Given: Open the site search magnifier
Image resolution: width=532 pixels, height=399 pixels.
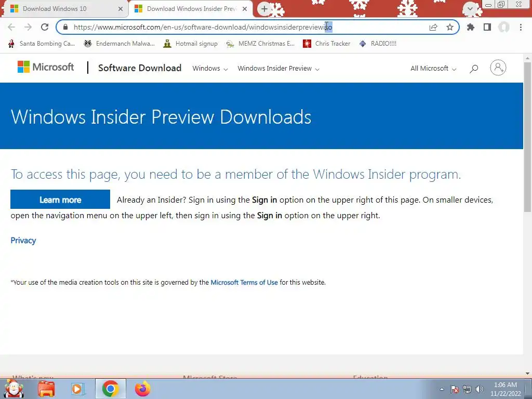Looking at the screenshot, I should (x=474, y=69).
